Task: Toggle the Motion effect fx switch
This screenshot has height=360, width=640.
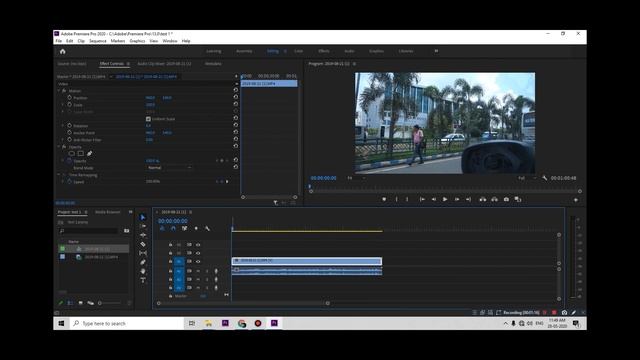Action: point(64,91)
